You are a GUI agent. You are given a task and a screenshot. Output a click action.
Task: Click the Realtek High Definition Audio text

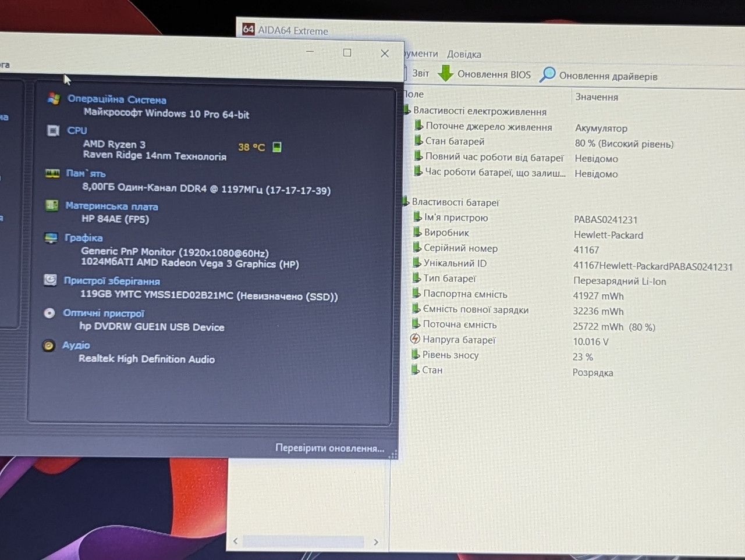click(x=147, y=359)
